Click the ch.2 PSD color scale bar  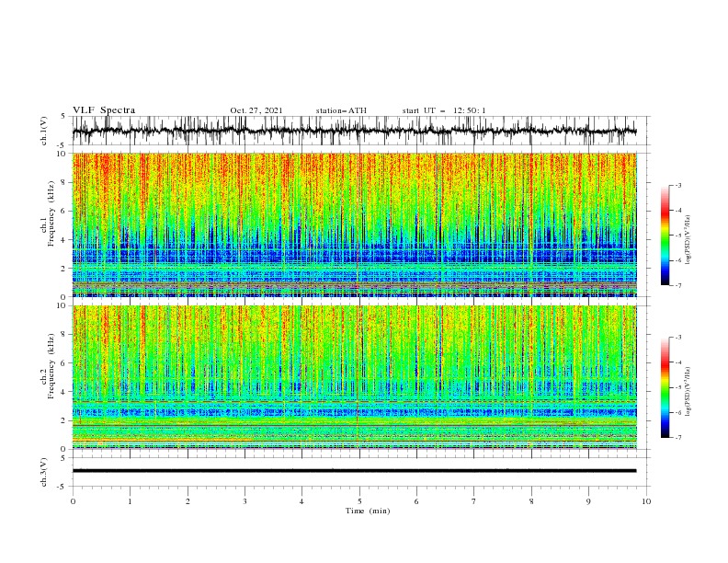(x=665, y=387)
